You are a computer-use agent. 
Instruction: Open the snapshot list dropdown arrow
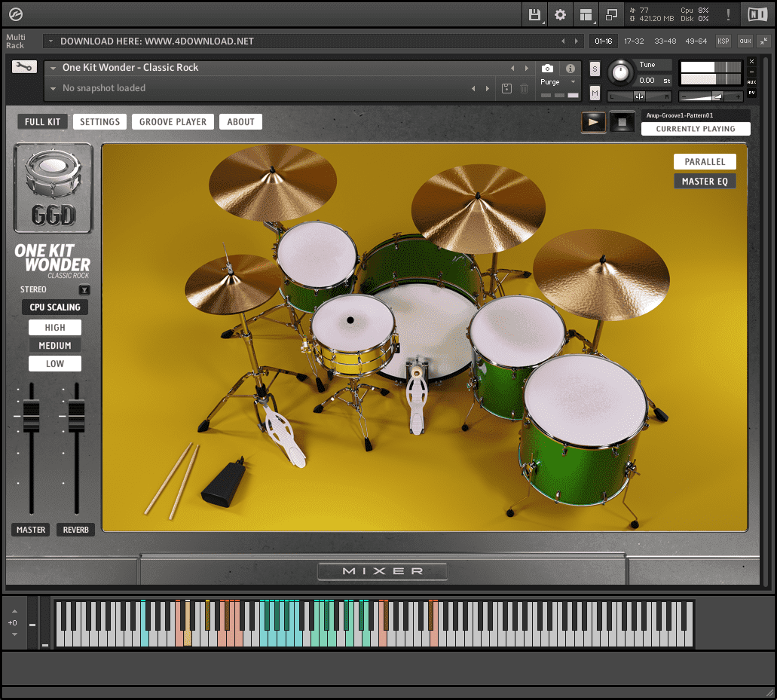click(x=53, y=88)
